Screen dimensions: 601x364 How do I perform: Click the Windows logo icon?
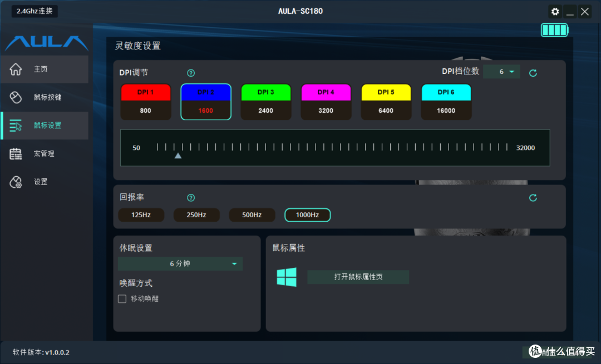287,277
